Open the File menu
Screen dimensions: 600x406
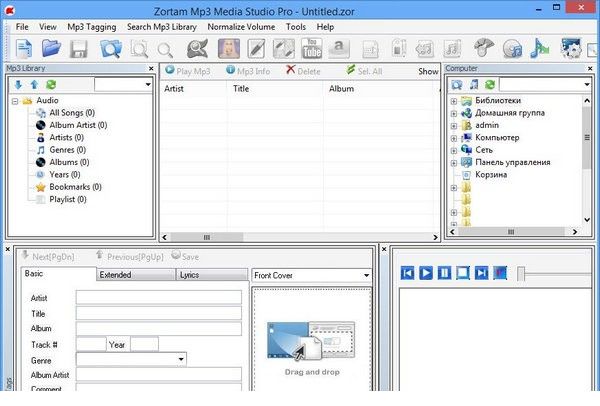coord(22,27)
